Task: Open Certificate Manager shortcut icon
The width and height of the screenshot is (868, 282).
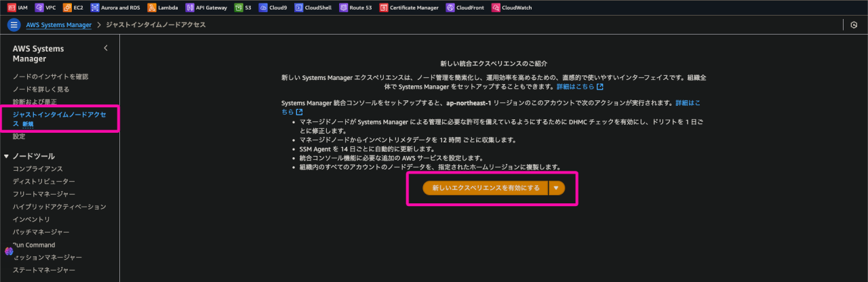Action: click(x=384, y=7)
